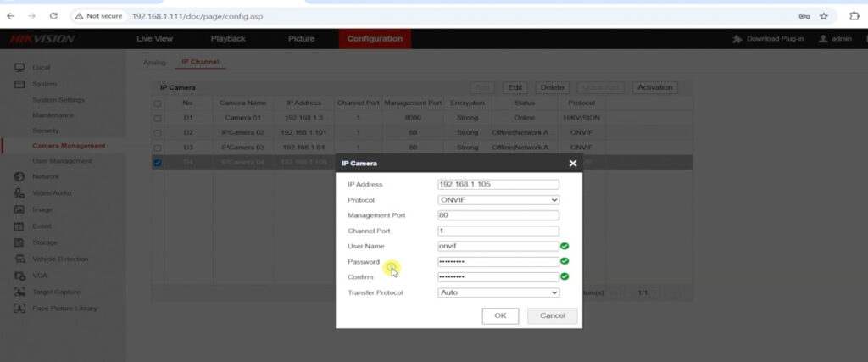Screen dimensions: 868x362
Task: Click the IP Address input field
Action: point(498,184)
